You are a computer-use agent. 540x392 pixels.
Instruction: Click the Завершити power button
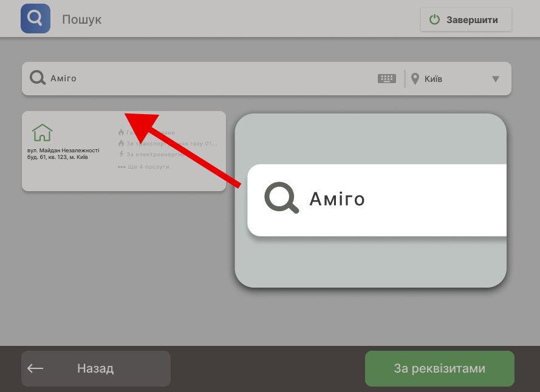click(466, 19)
